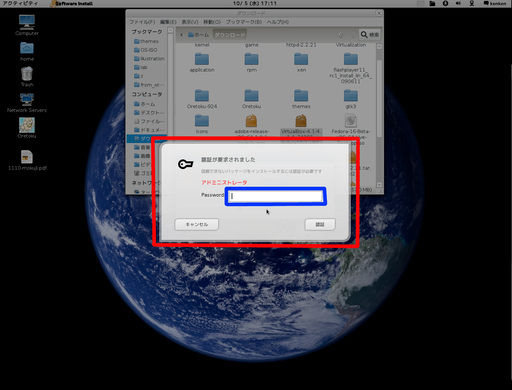This screenshot has width=512, height=390.
Task: Select the themes folder in file view
Action: click(x=301, y=99)
